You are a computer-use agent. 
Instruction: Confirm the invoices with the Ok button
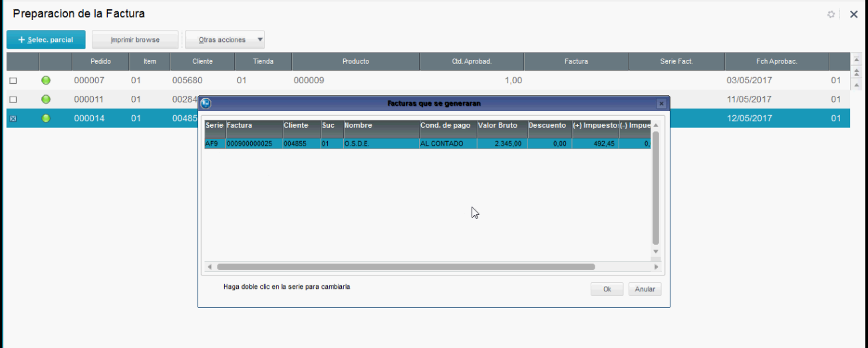(607, 289)
